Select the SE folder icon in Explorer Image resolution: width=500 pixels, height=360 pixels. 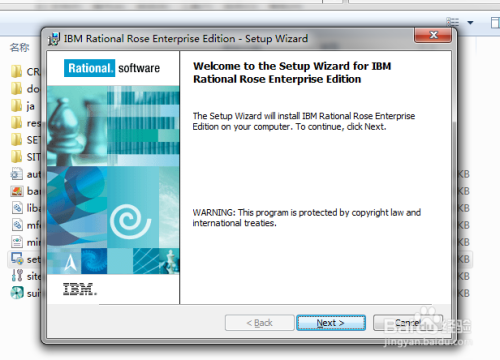[16, 140]
